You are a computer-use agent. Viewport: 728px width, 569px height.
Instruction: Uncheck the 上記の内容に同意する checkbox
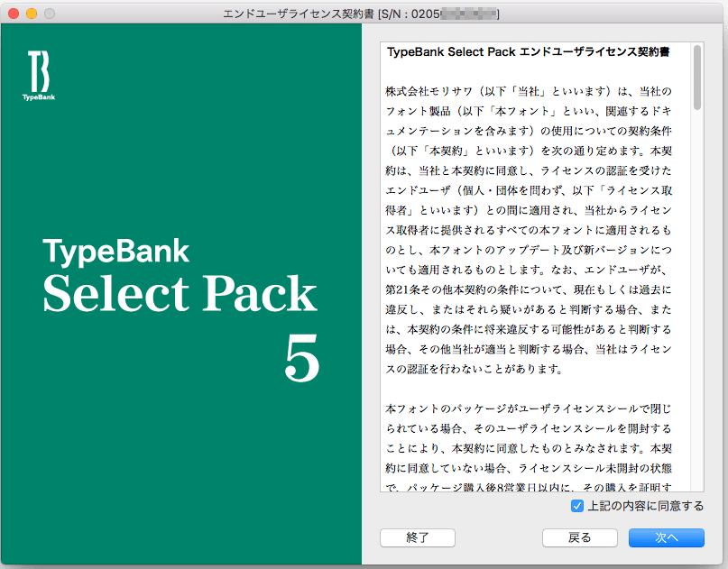pos(577,506)
